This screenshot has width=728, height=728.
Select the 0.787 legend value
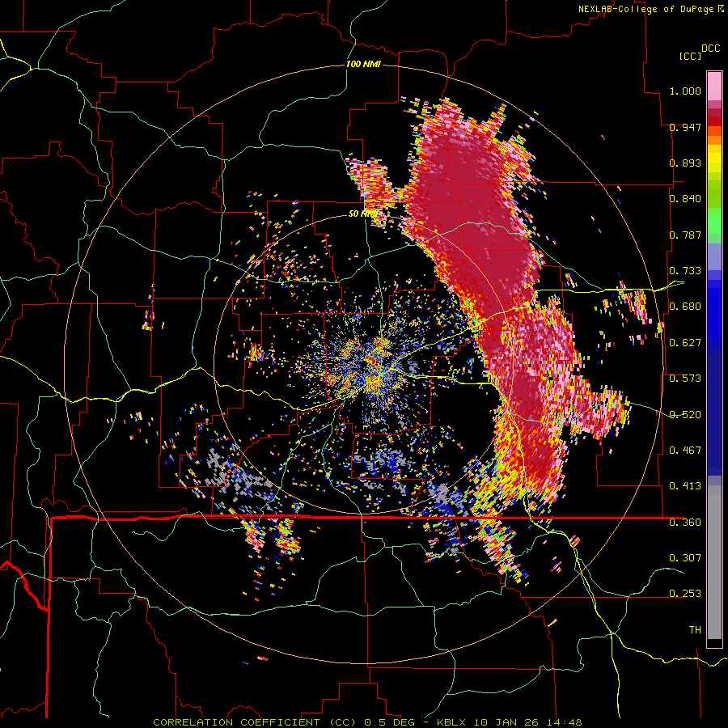(685, 235)
